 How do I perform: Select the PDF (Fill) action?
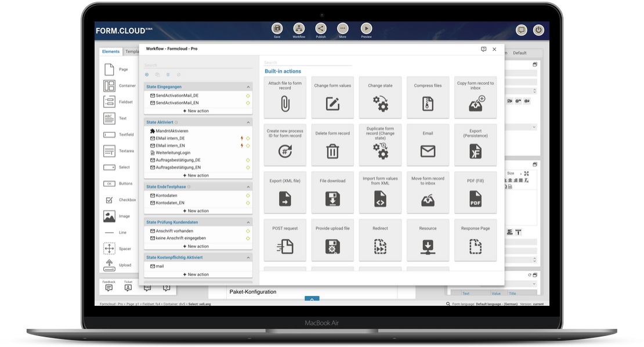(x=476, y=193)
